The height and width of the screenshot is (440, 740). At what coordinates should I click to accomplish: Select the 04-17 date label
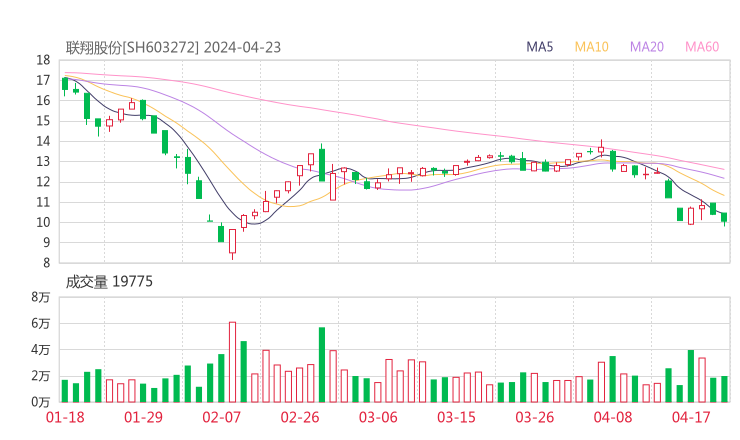[x=690, y=418]
